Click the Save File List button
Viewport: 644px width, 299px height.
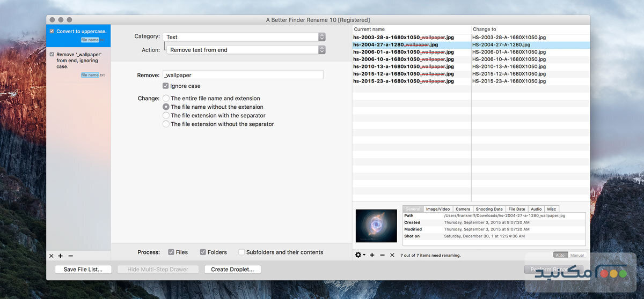[83, 270]
